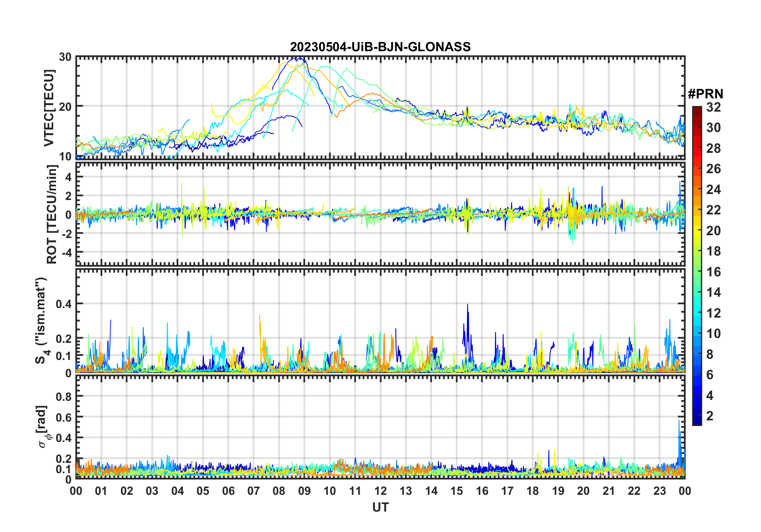
Task: Click the 0.8 tick on sigma-phi axis
Action: click(x=64, y=396)
